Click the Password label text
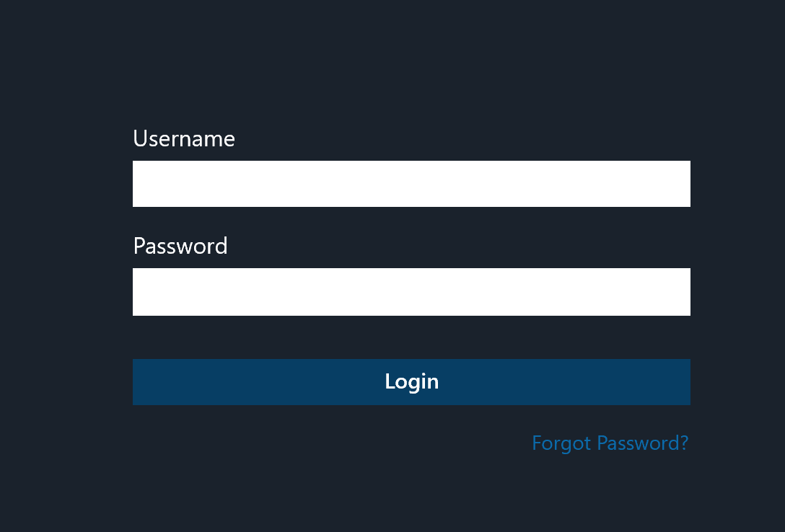Screen dimensions: 785x532 180,246
